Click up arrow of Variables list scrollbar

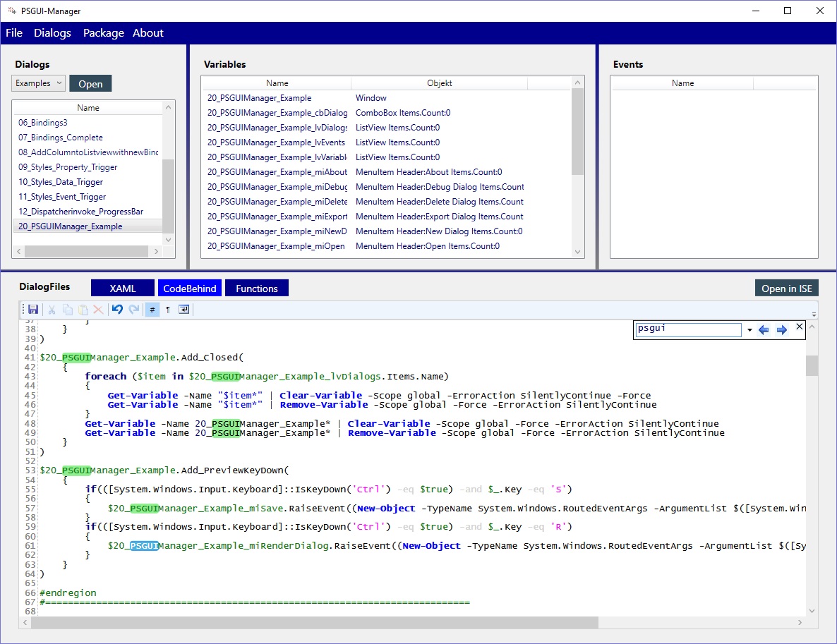click(x=577, y=83)
